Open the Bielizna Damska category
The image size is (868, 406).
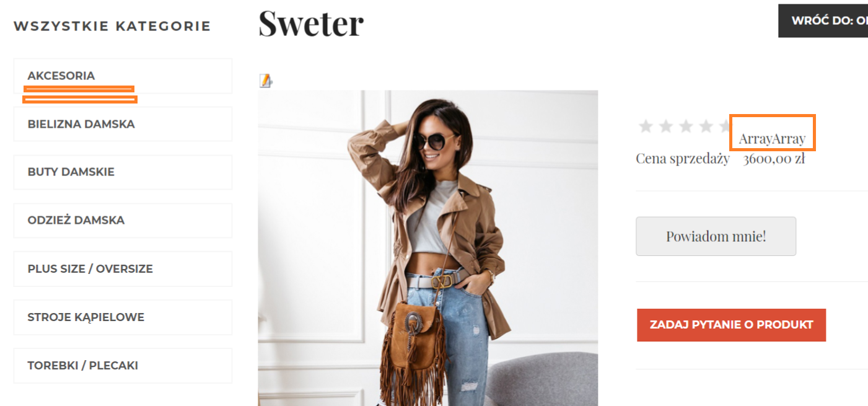coord(123,124)
